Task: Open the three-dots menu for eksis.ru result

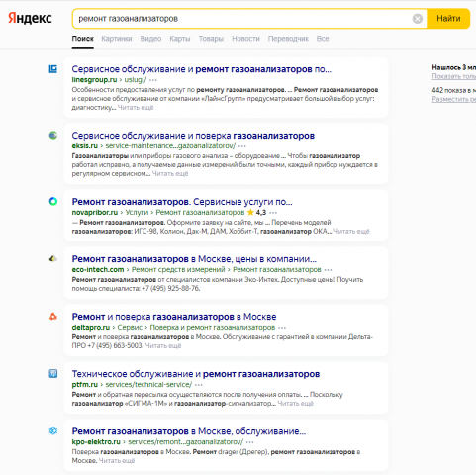Action: point(242,146)
